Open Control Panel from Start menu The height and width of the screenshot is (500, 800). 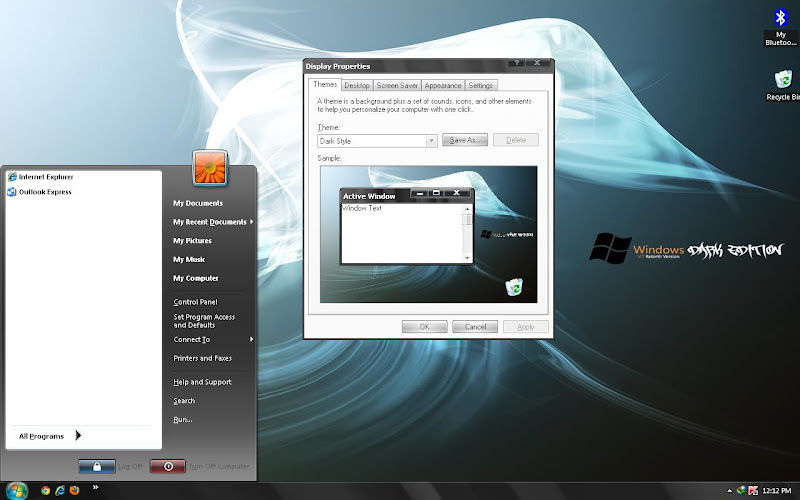(195, 302)
